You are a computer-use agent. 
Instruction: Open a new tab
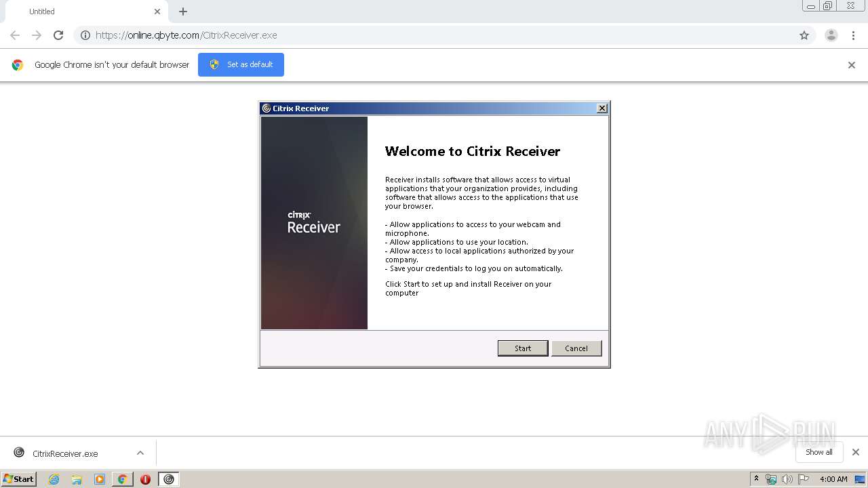click(x=183, y=12)
